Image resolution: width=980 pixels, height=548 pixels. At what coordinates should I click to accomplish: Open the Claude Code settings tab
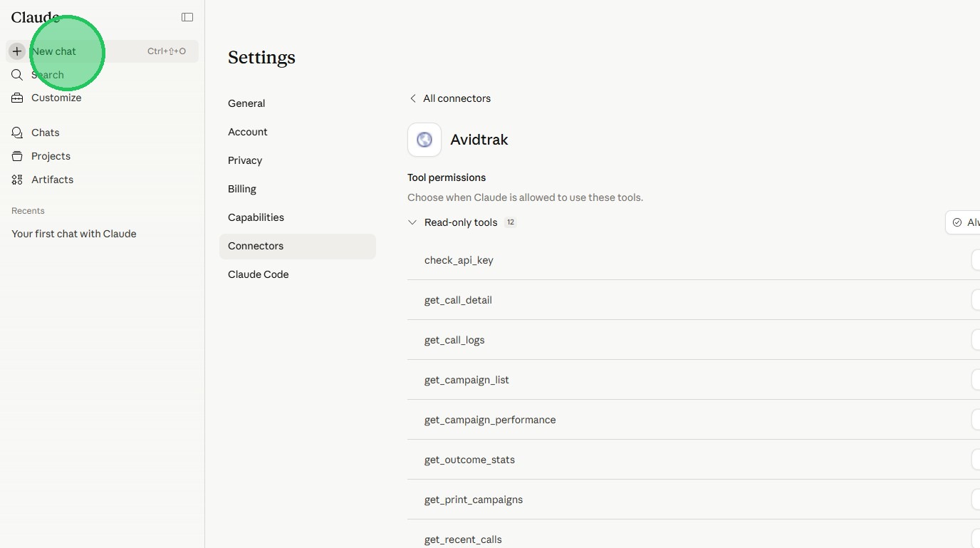258,274
